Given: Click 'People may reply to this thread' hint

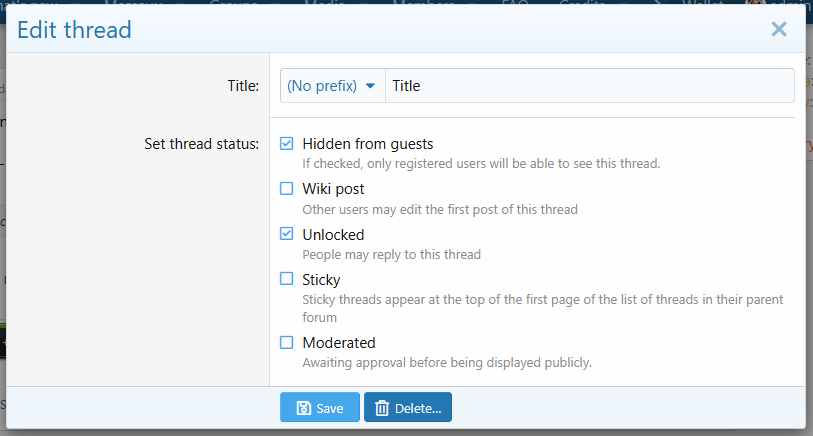Looking at the screenshot, I should [392, 255].
